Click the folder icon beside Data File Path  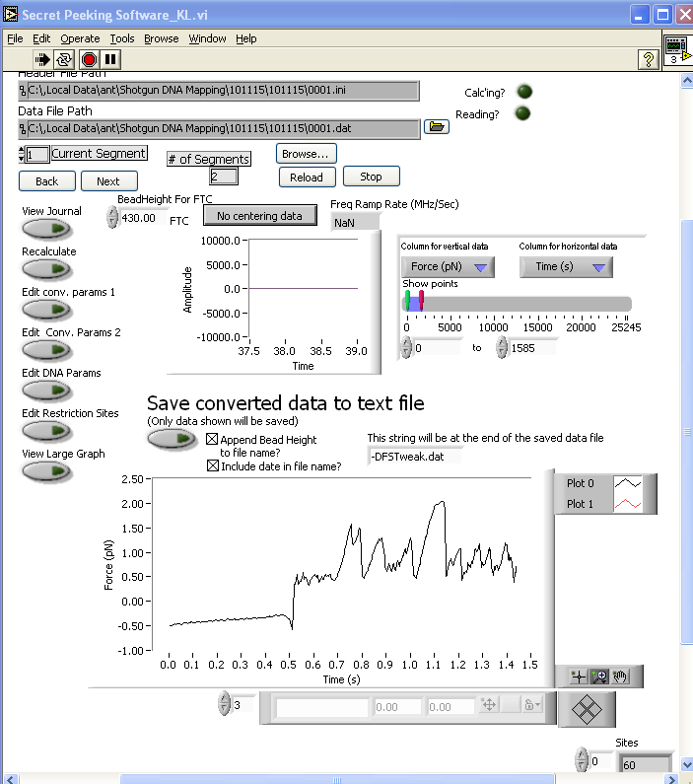[436, 127]
